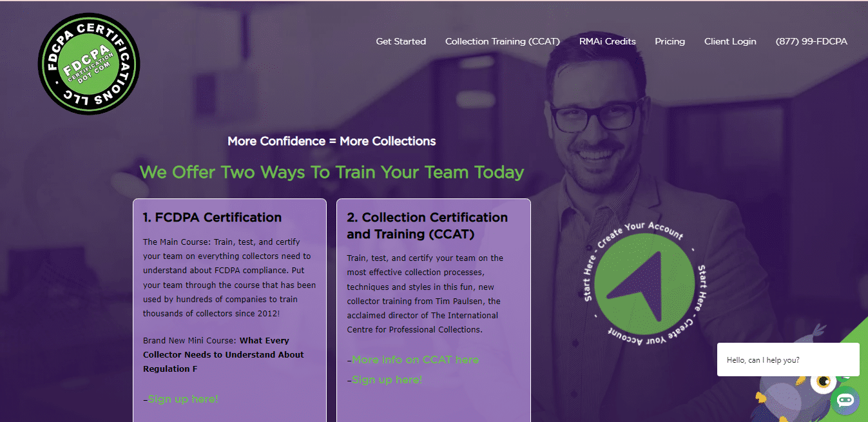This screenshot has width=868, height=422.
Task: Select the 1. FCDPA Certification card heading
Action: point(212,218)
